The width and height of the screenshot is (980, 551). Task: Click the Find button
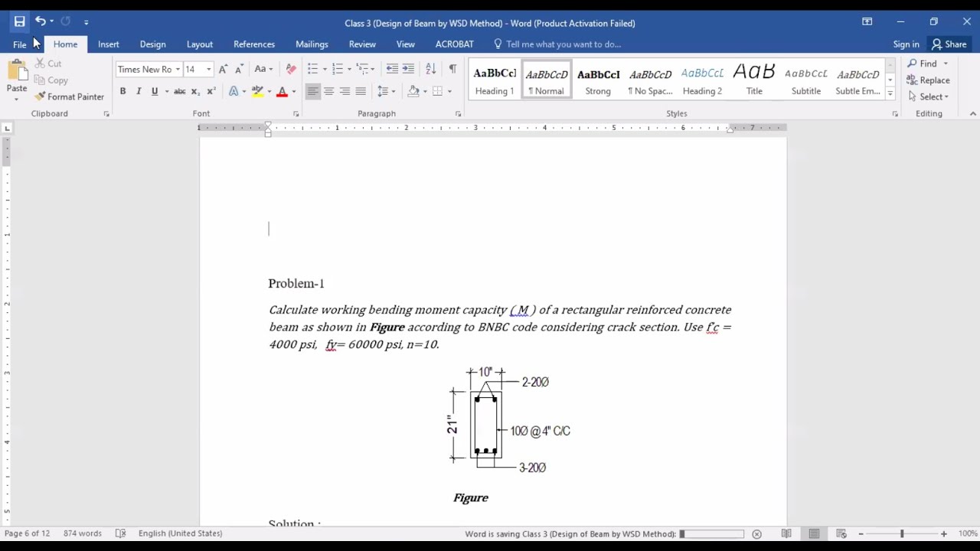click(922, 64)
